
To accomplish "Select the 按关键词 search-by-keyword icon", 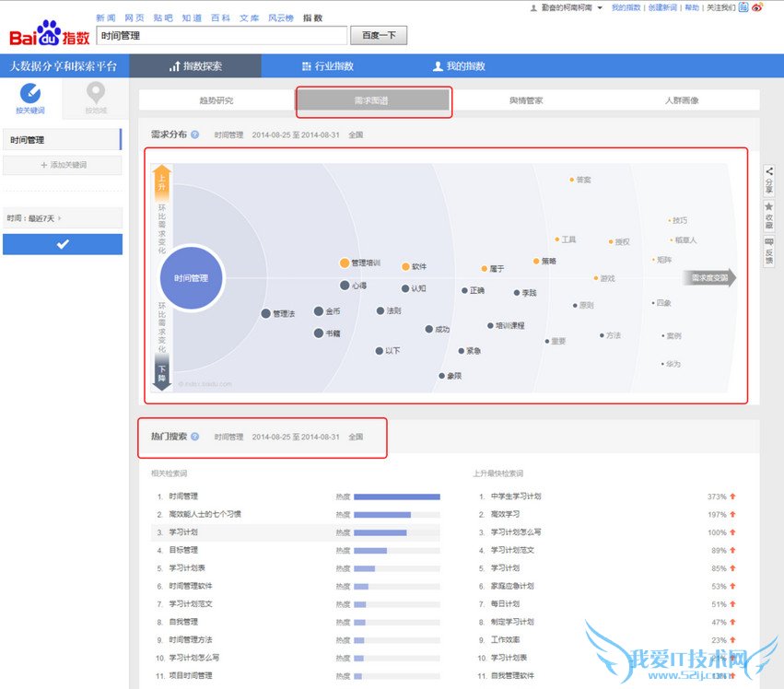I will pos(30,94).
